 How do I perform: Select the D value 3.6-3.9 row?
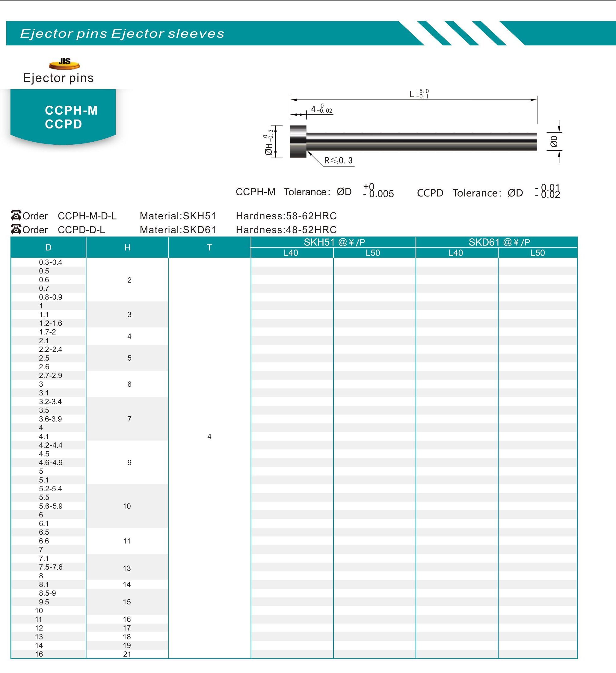point(50,419)
